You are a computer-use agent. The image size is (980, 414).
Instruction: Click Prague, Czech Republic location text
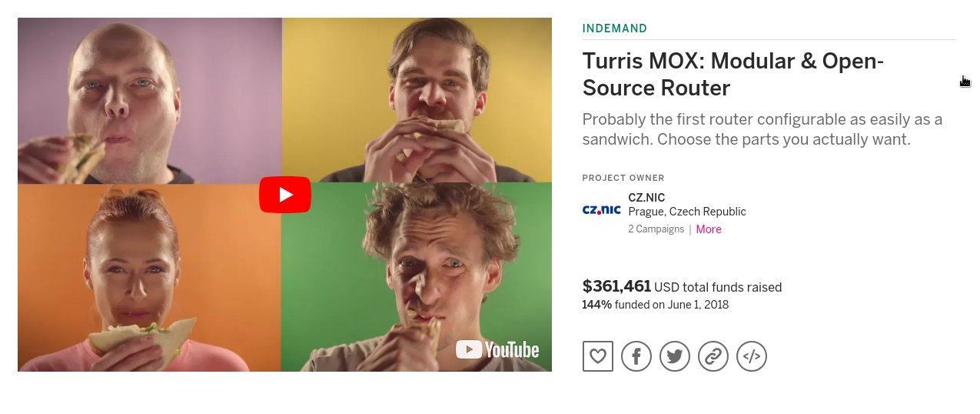686,212
